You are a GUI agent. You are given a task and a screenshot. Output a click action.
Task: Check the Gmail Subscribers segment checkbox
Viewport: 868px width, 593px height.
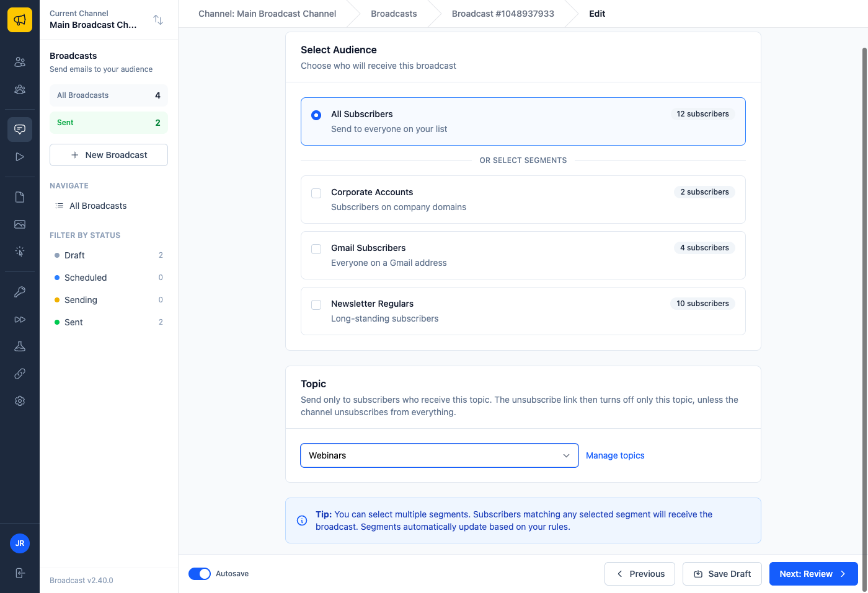316,249
